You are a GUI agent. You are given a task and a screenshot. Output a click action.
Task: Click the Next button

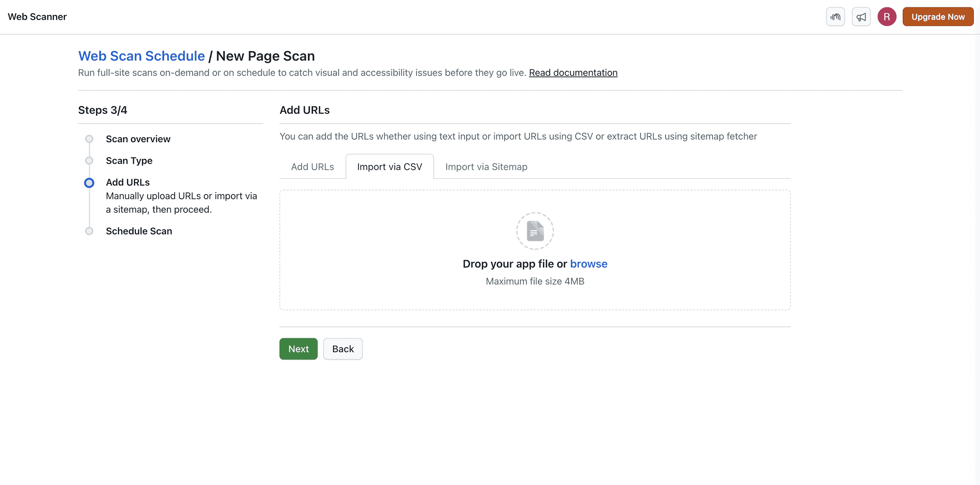(x=298, y=348)
